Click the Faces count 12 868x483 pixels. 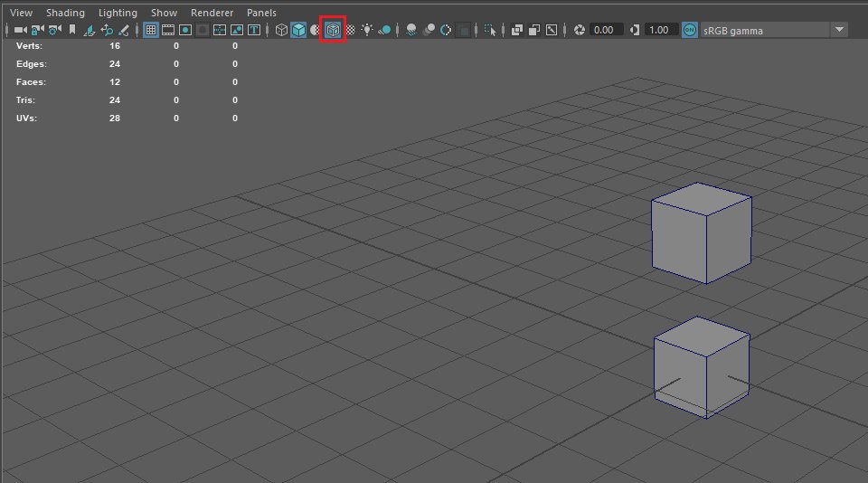tap(115, 82)
